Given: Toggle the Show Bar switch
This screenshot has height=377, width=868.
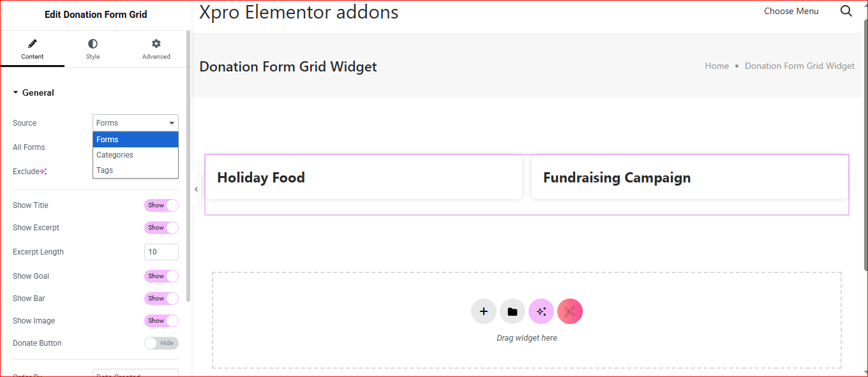Looking at the screenshot, I should click(161, 299).
